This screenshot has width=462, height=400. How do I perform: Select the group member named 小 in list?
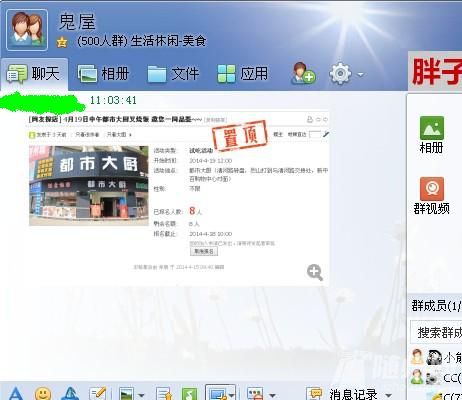coord(436,357)
